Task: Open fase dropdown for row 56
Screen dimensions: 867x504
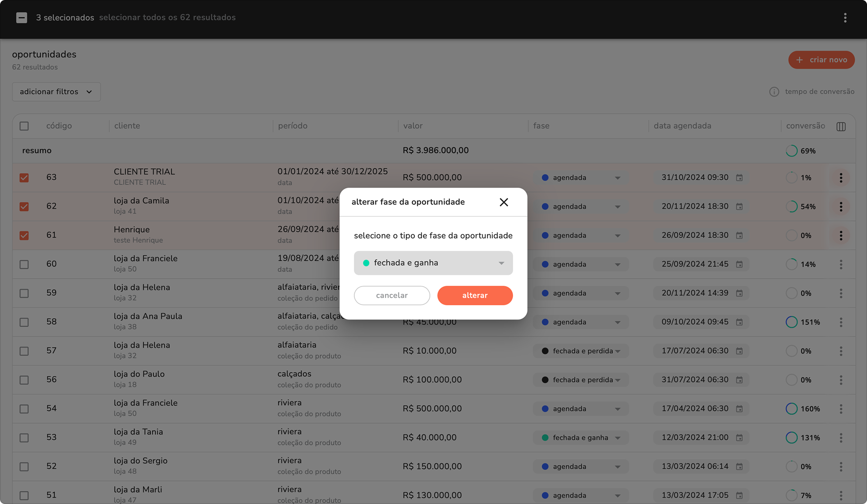Action: click(580, 380)
